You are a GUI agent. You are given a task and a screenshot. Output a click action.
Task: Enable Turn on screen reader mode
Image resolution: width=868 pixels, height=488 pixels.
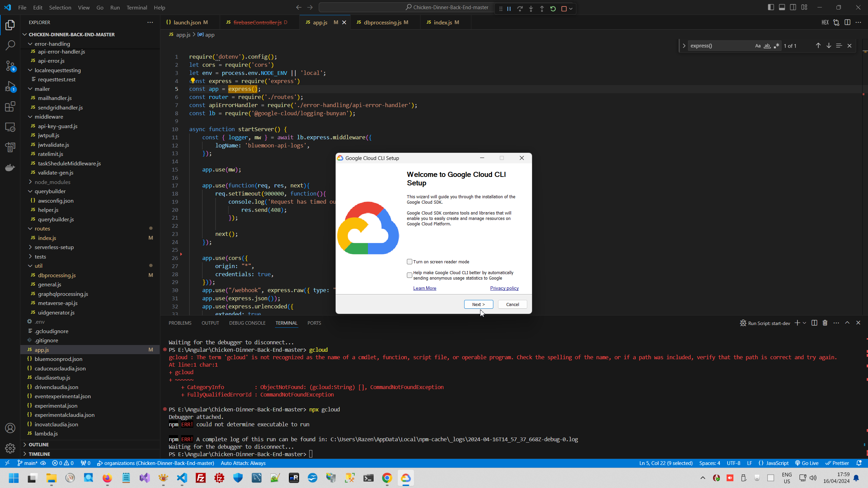pos(410,262)
